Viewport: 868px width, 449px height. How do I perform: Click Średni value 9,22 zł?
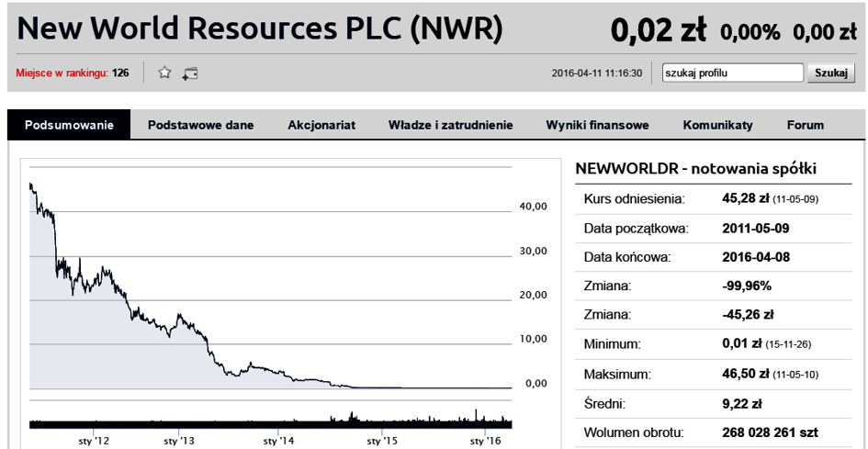coord(742,404)
